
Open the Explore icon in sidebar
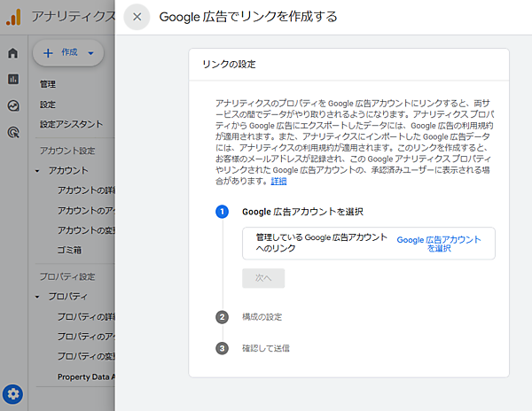13,105
